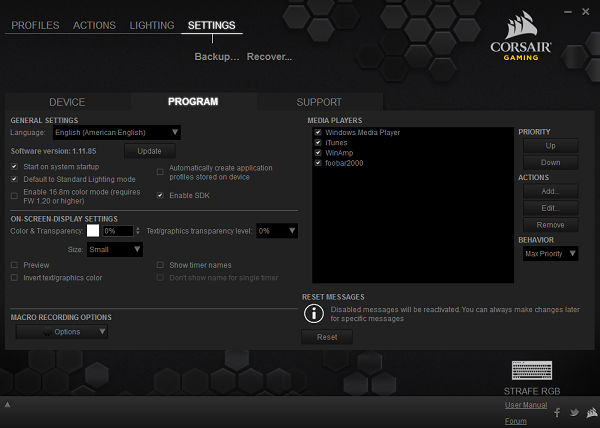Switch to the Lighting menu

pos(151,25)
